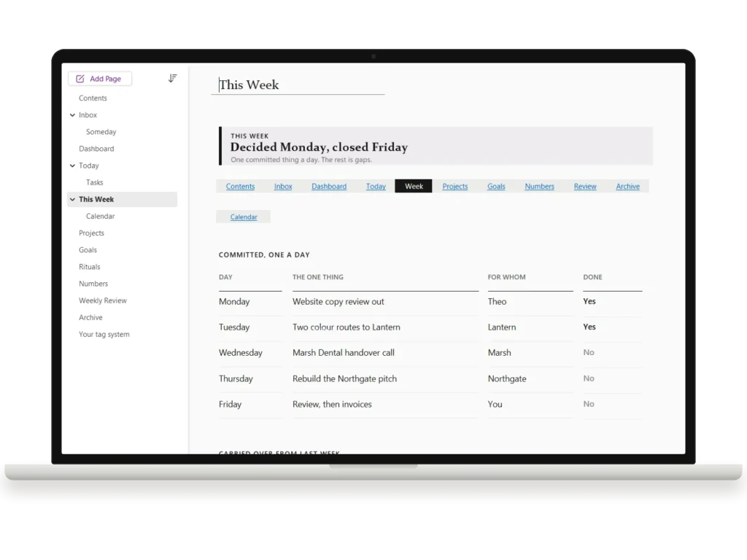The height and width of the screenshot is (560, 747).
Task: Follow the Goals link in nav bar
Action: (x=496, y=186)
